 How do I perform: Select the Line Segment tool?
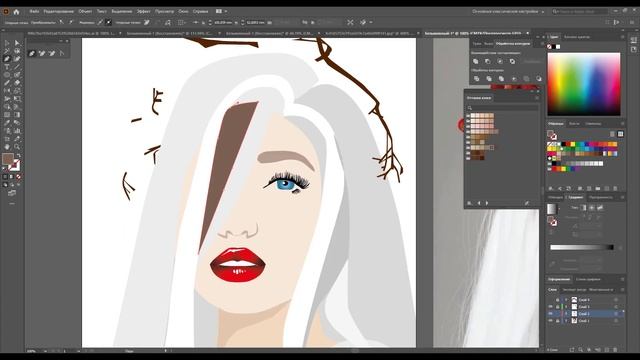pos(17,67)
